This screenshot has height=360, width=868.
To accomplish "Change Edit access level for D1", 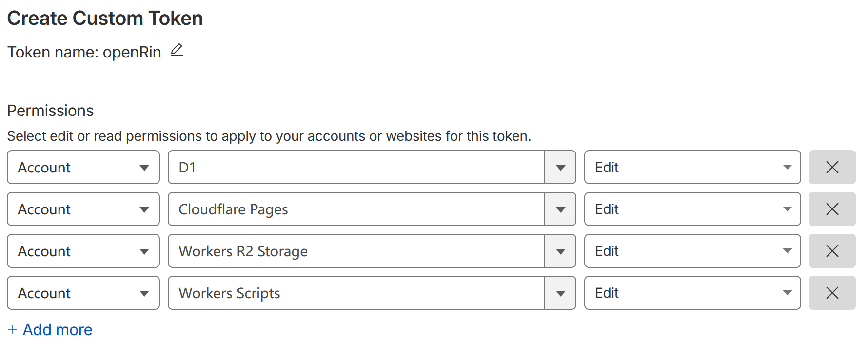I will coord(692,167).
